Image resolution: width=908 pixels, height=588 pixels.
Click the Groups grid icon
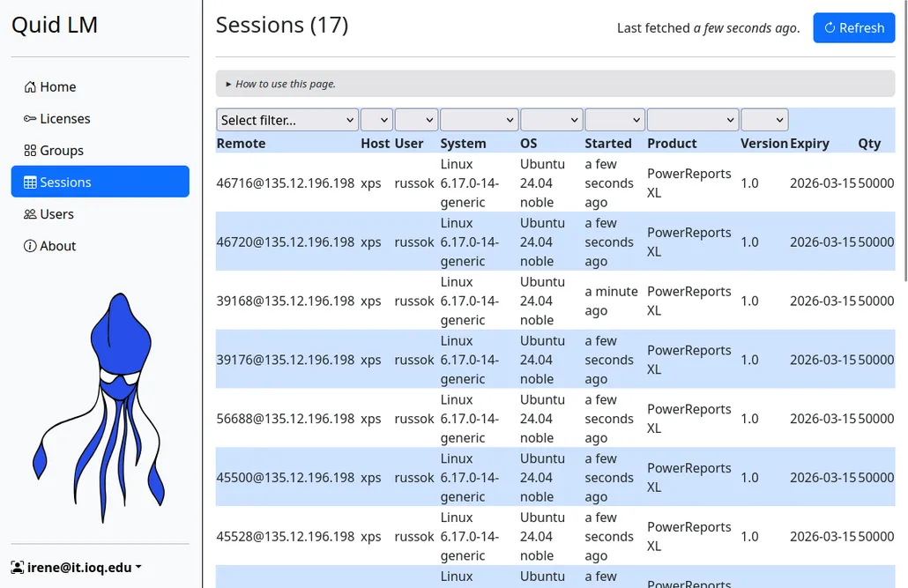tap(29, 150)
